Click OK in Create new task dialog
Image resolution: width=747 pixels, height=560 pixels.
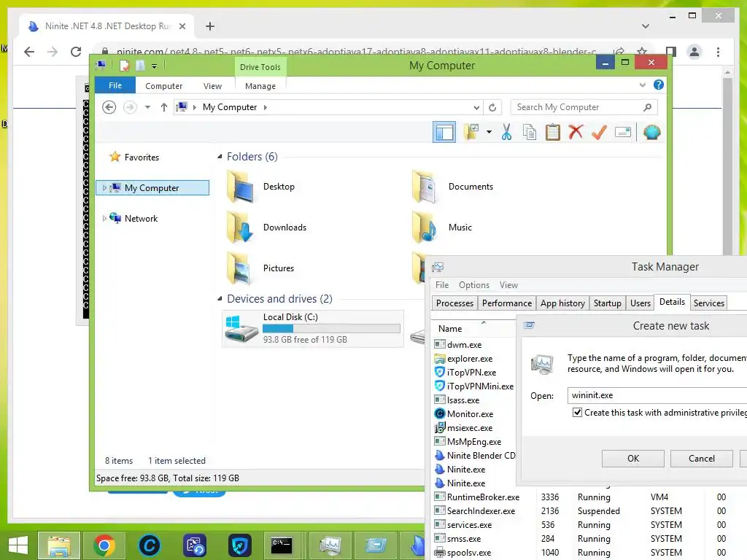(632, 459)
